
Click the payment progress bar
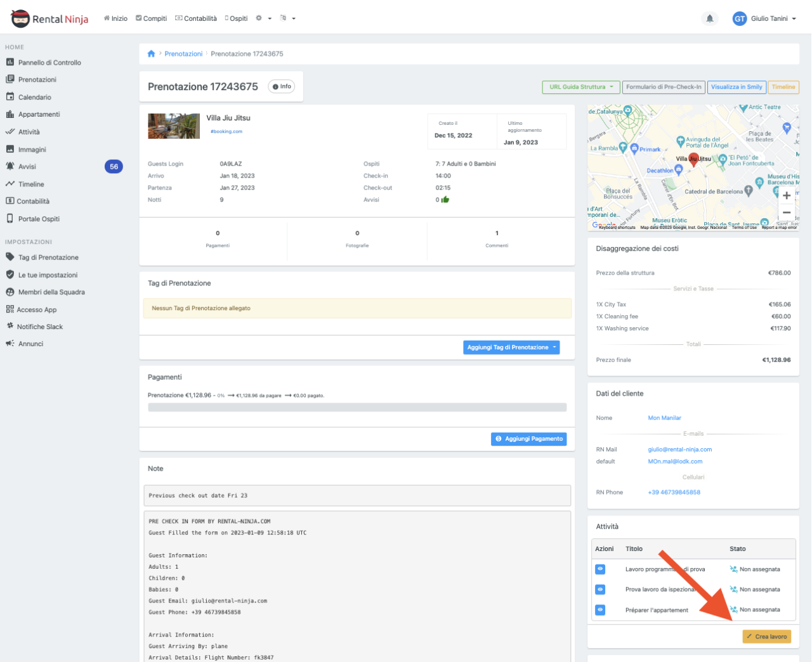click(x=357, y=408)
